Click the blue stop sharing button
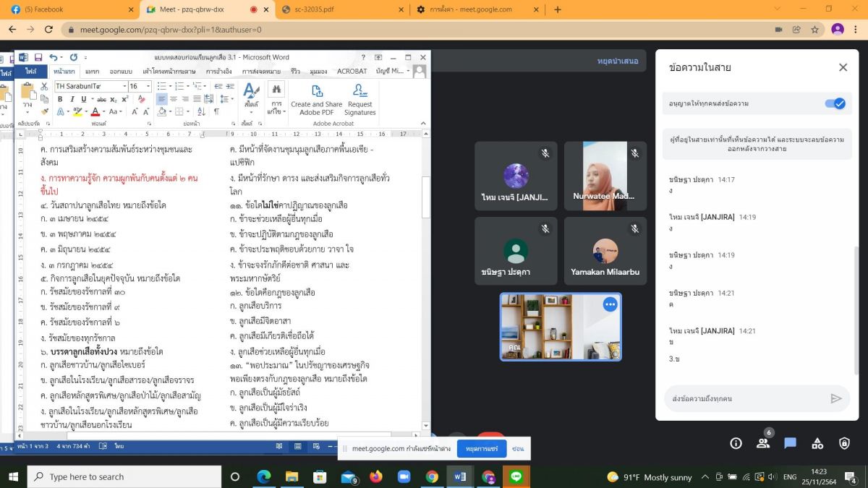Image resolution: width=868 pixels, height=488 pixels. tap(481, 448)
